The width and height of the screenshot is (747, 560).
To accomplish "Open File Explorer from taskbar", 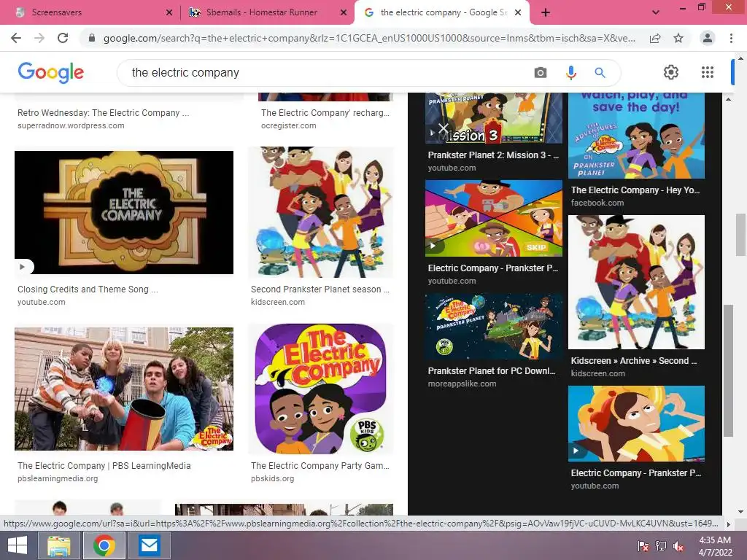I will click(x=59, y=545).
